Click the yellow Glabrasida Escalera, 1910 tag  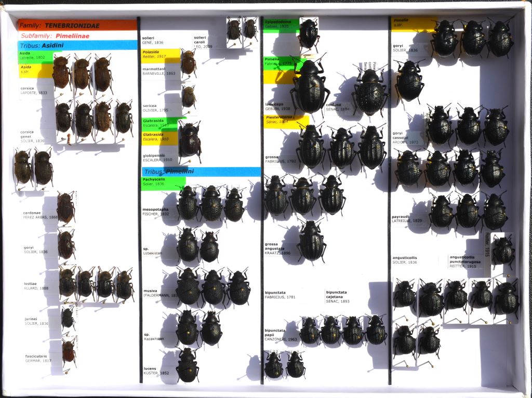point(161,137)
